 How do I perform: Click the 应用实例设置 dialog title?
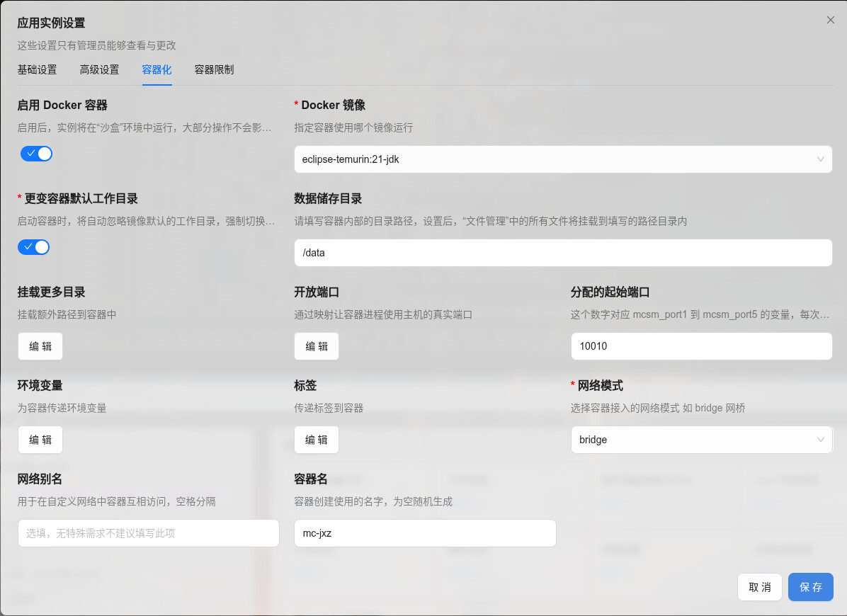(51, 23)
